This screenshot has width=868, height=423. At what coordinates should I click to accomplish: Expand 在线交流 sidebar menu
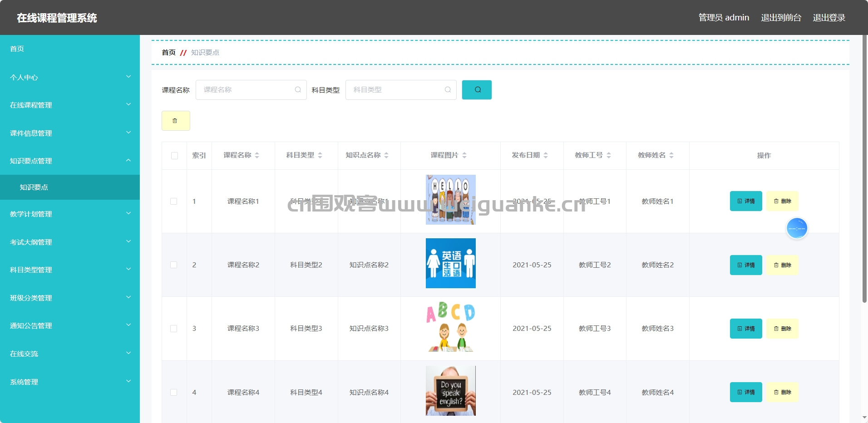click(x=70, y=354)
